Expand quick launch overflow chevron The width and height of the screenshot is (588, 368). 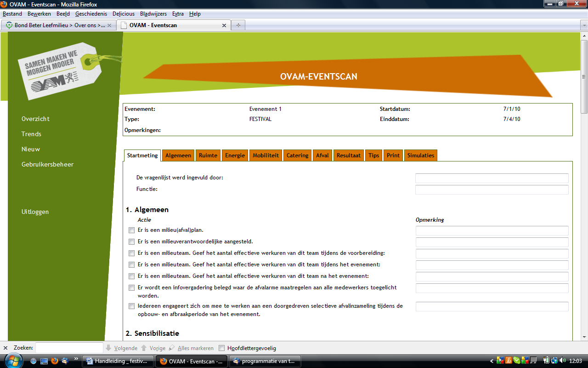tap(76, 358)
